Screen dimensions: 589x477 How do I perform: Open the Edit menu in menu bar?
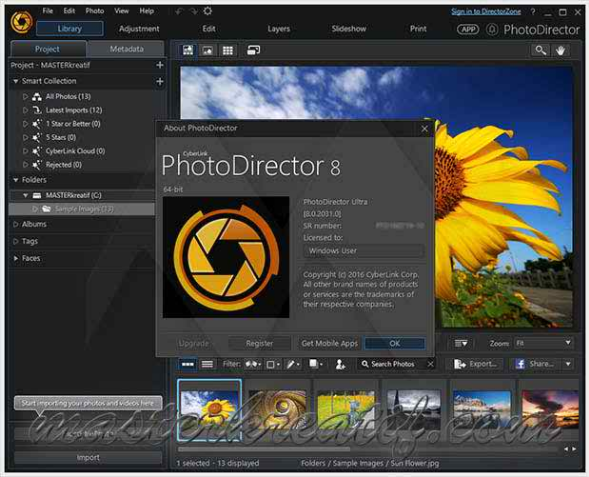69,11
